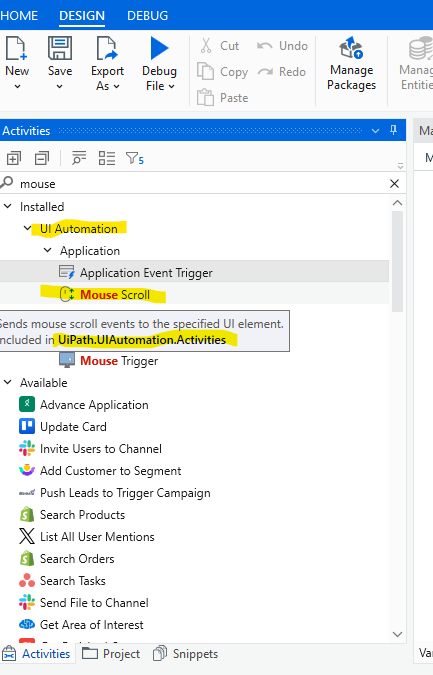Open the New dropdown arrow
The height and width of the screenshot is (675, 433).
[x=17, y=87]
